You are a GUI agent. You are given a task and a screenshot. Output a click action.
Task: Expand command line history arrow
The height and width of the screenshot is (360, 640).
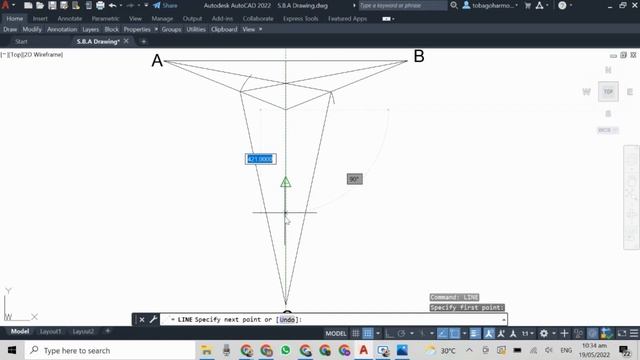(504, 320)
